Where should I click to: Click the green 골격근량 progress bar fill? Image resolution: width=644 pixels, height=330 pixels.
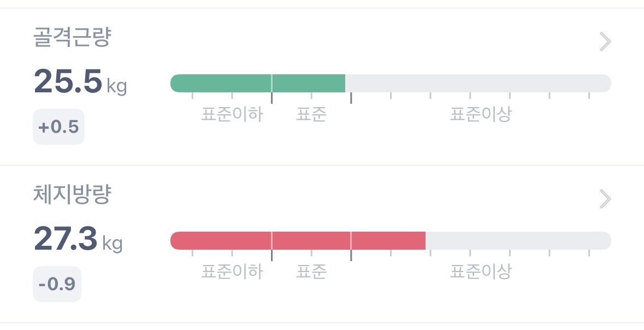pos(258,83)
